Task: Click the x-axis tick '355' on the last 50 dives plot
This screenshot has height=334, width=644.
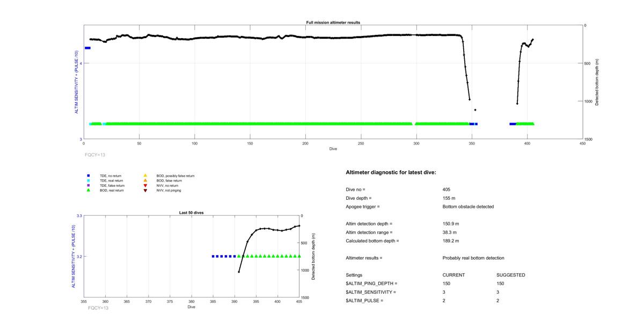Action: [x=84, y=302]
